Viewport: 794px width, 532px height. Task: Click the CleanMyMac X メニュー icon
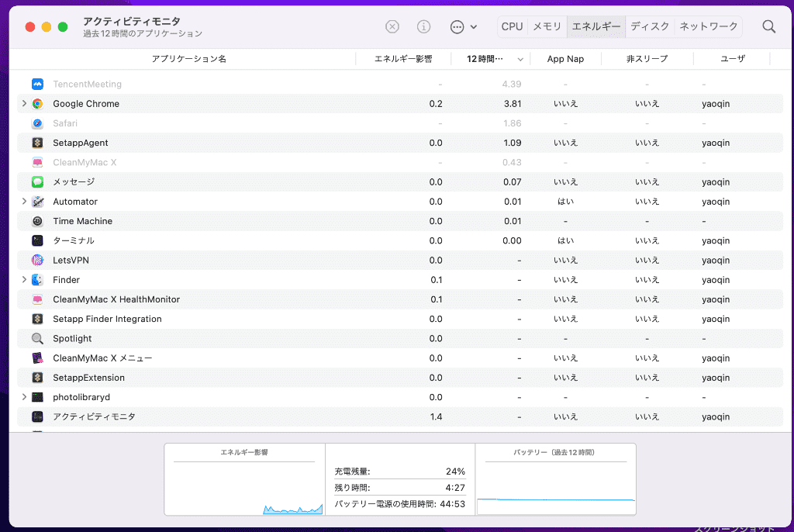[37, 358]
